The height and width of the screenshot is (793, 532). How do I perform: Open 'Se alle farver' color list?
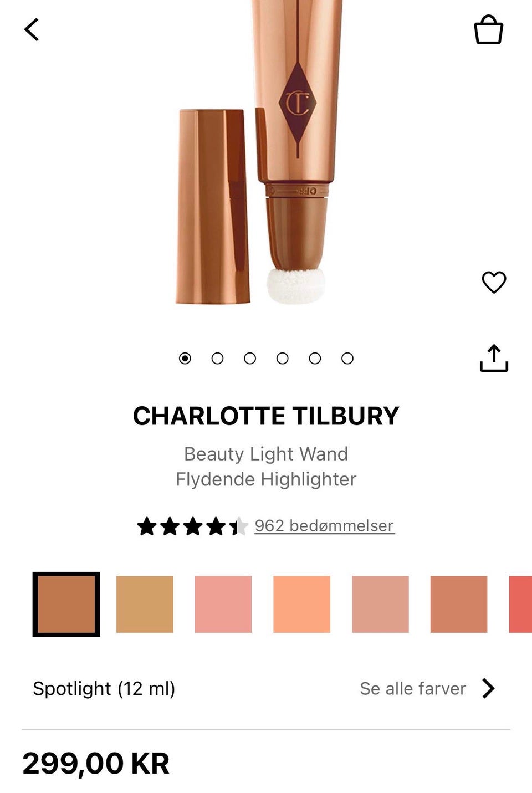pyautogui.click(x=413, y=688)
